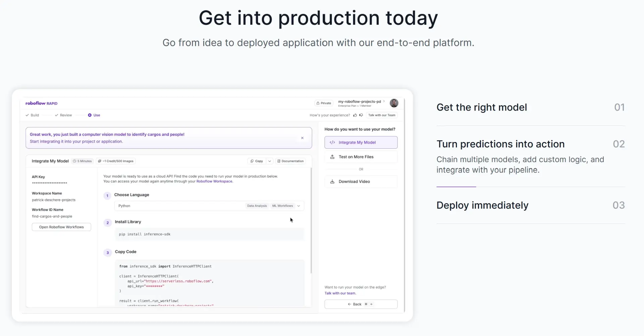Click the lock icon in Private badge
The width and height of the screenshot is (644, 336).
(x=318, y=103)
